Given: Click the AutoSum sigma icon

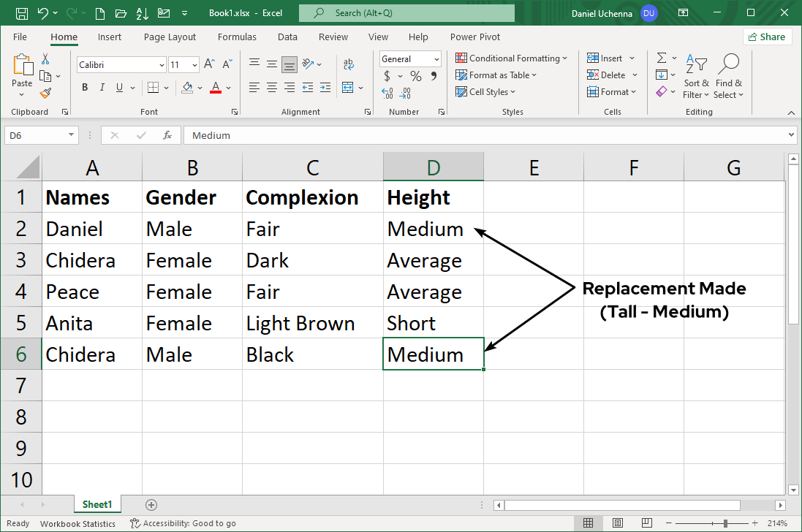Looking at the screenshot, I should click(661, 58).
